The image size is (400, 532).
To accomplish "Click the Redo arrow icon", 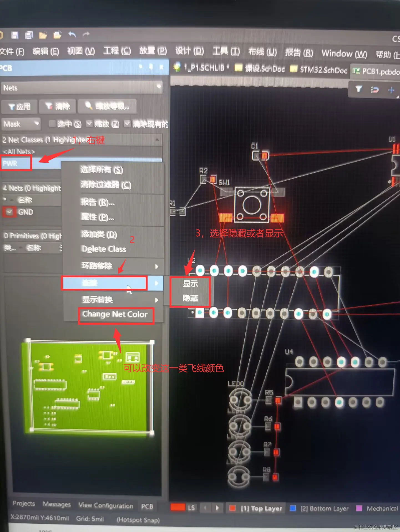I will point(86,34).
